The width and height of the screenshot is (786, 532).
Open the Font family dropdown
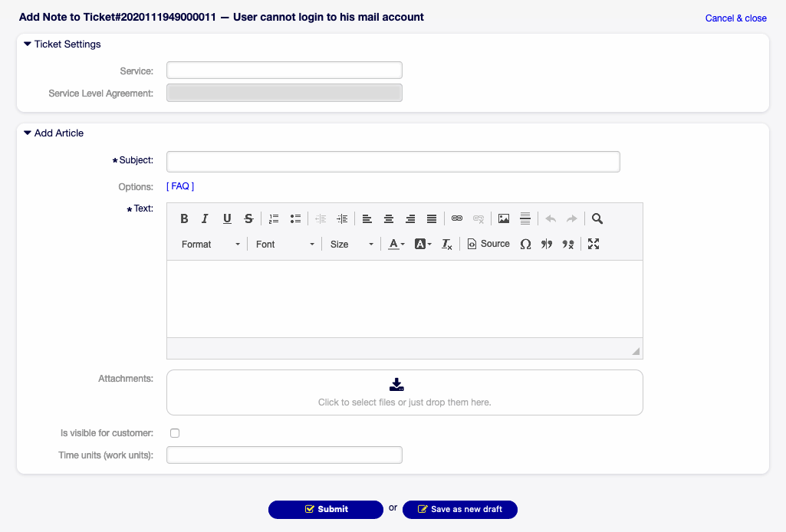(284, 244)
